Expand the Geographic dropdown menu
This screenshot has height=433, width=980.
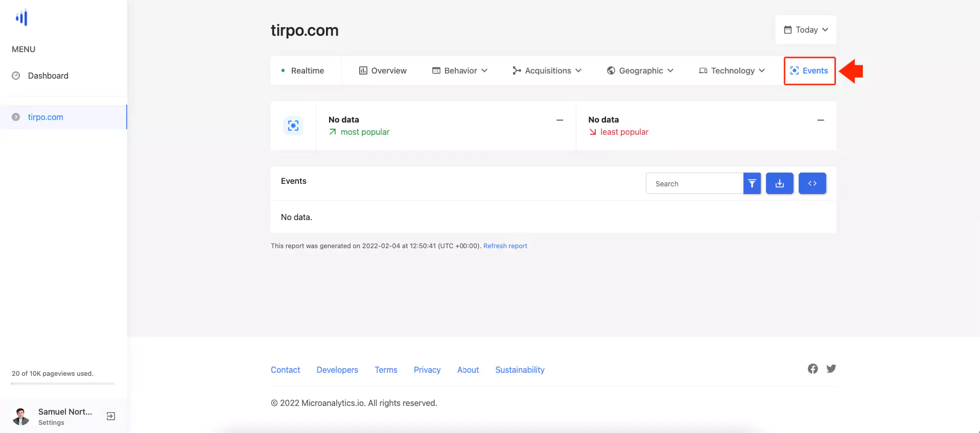click(640, 70)
